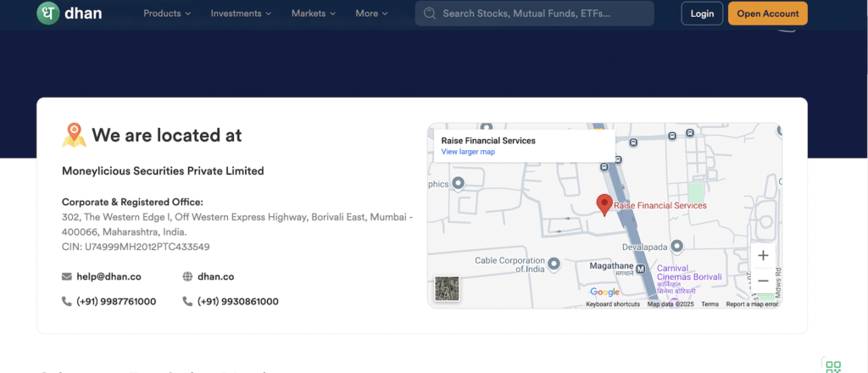Screen dimensions: 868x373
Task: Click the globe icon beside dhan.co
Action: click(x=187, y=276)
